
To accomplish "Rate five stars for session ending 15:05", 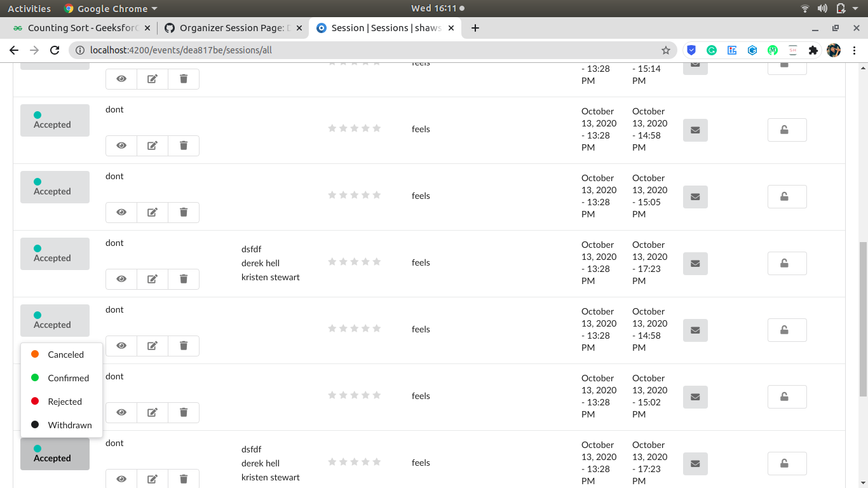I will 377,195.
